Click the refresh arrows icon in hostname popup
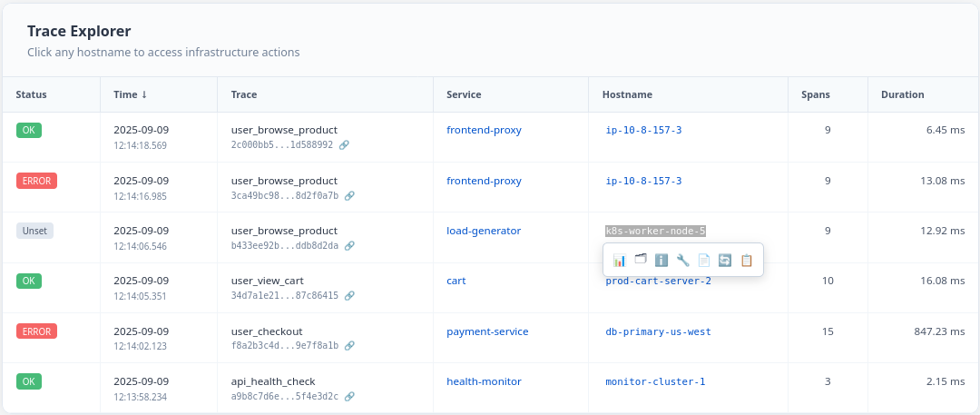This screenshot has height=415, width=980. point(725,261)
